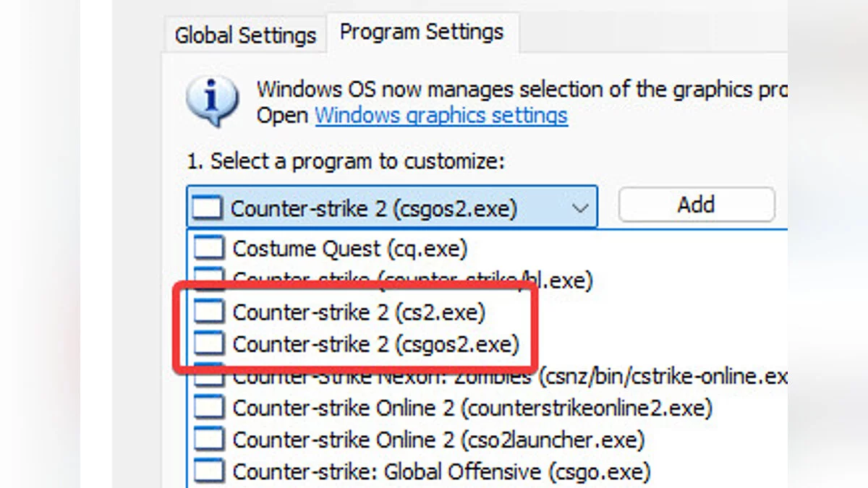
Task: Click icon beside Counter-strike 2 (cs2.exe)
Action: tap(209, 312)
